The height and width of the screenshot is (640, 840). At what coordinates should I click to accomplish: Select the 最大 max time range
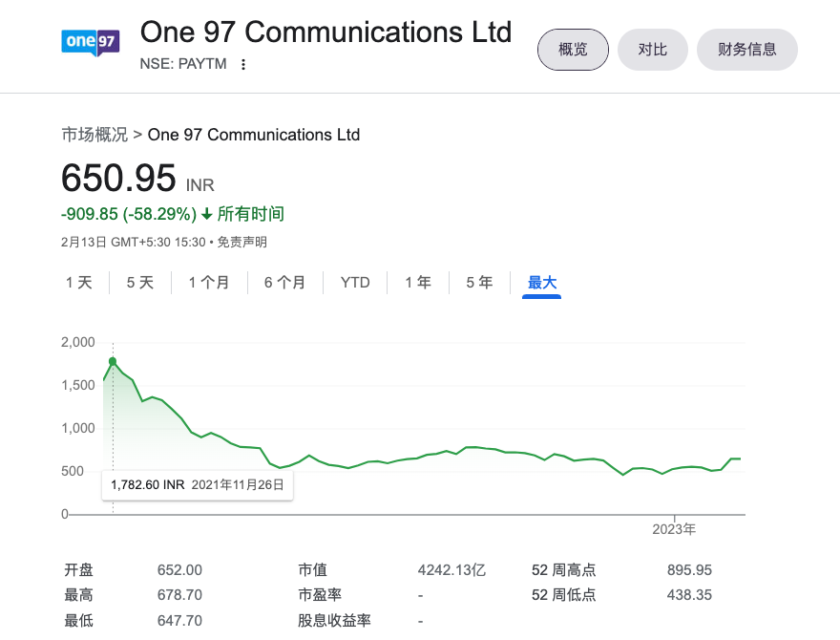(x=542, y=283)
